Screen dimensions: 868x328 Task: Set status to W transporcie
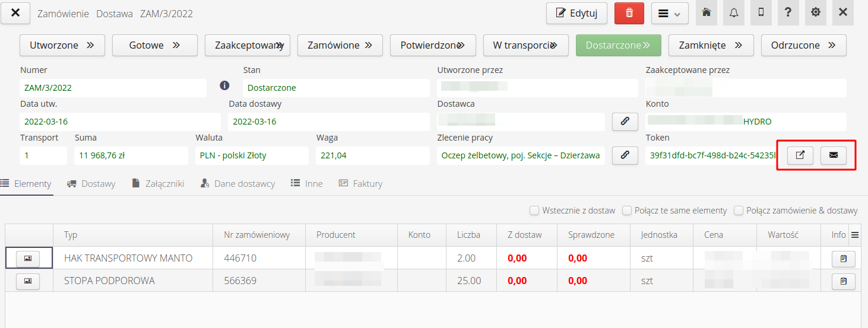[525, 45]
